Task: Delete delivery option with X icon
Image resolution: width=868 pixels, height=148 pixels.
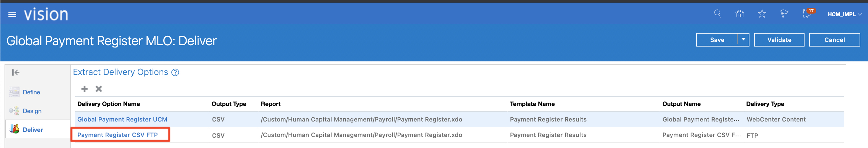Action: 98,89
